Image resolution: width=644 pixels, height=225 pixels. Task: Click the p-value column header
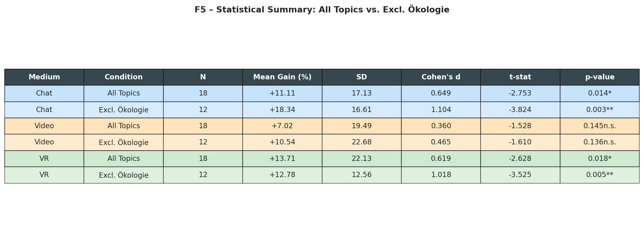[600, 77]
